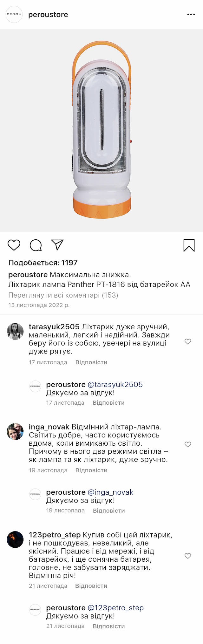
Task: Open the flashlight lamp product photo
Action: (x=101, y=130)
